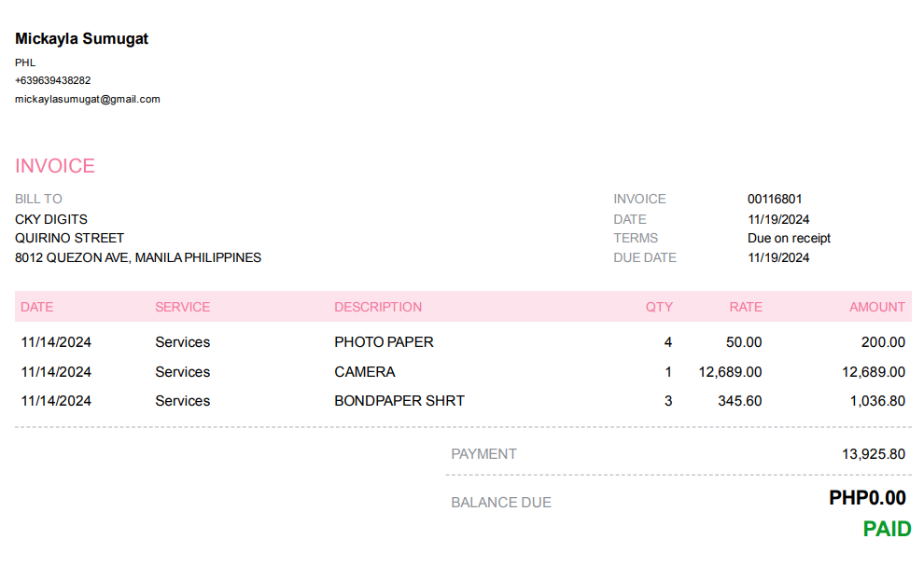Click the payment total 13,925.80
This screenshot has width=924, height=567.
click(874, 454)
